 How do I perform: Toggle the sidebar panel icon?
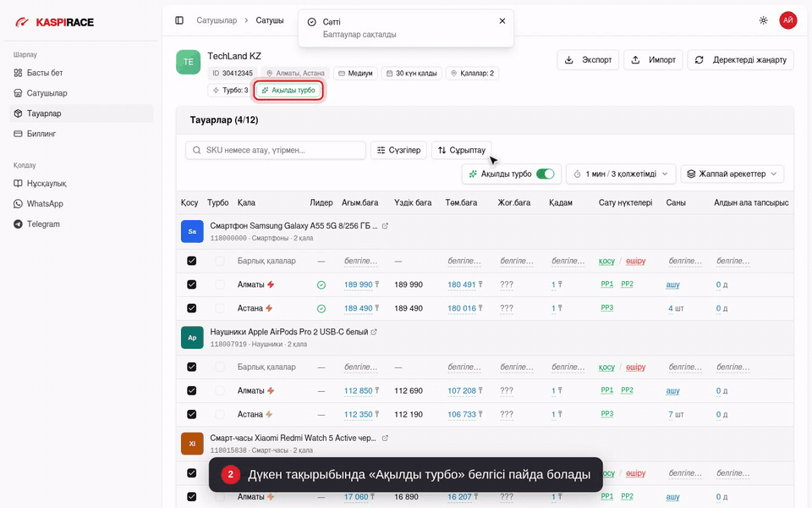[x=179, y=20]
